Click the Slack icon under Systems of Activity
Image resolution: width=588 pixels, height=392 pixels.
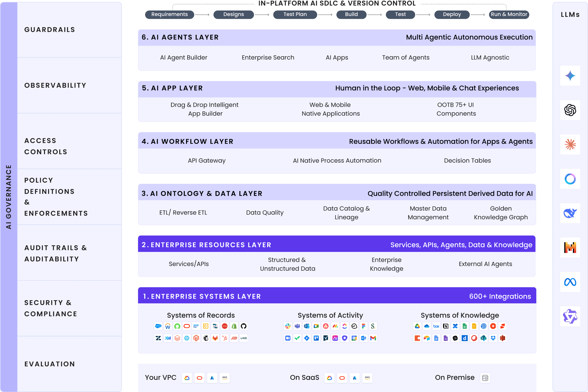tap(288, 326)
